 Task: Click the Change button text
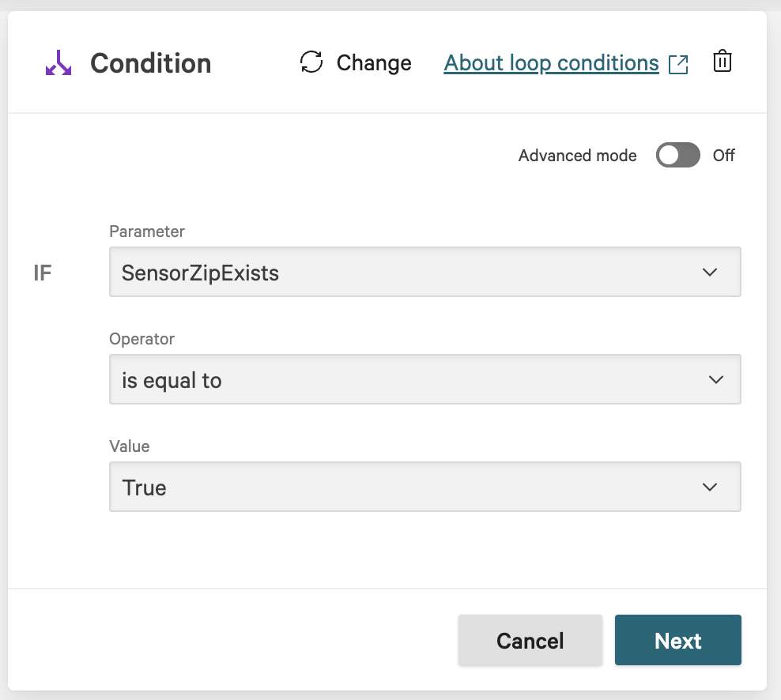point(374,63)
